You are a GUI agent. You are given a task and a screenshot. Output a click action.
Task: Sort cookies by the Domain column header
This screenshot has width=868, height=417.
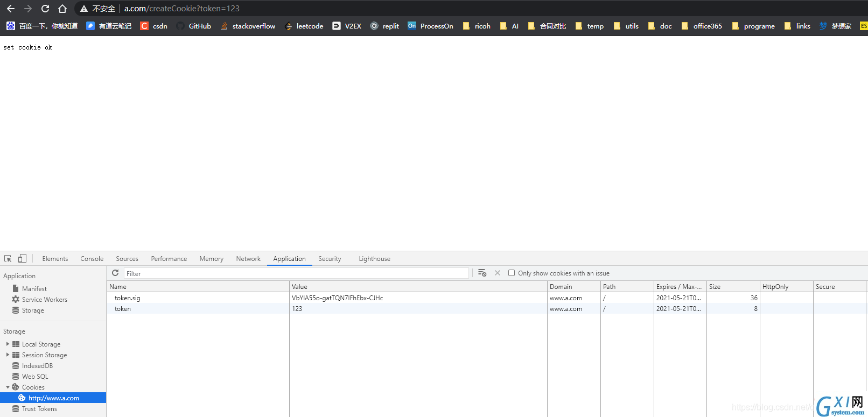tap(574, 287)
